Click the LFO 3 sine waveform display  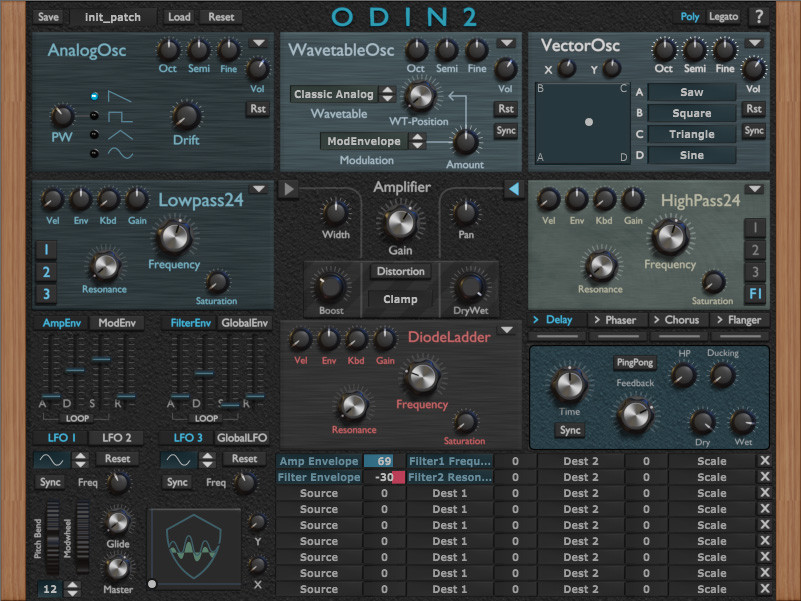coord(178,460)
